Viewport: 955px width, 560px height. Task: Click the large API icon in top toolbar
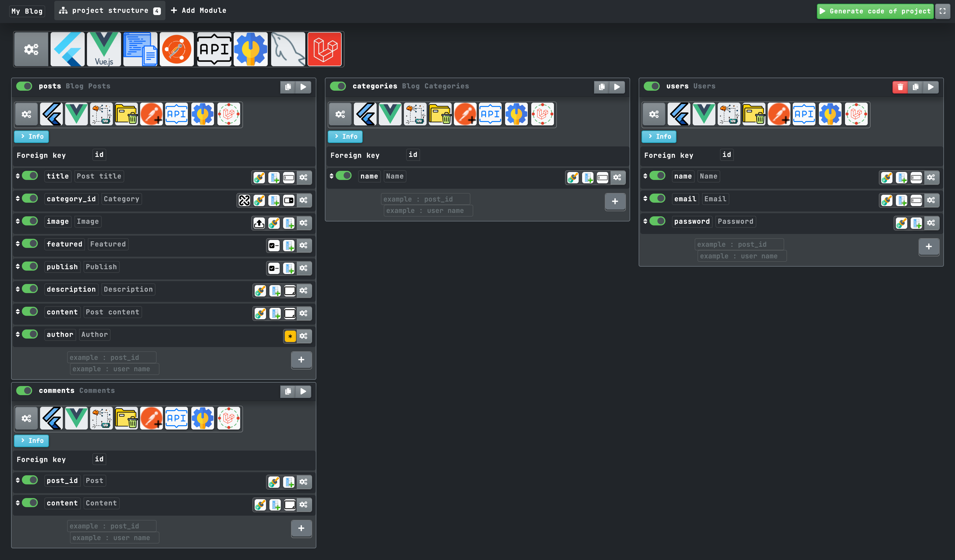click(x=214, y=49)
